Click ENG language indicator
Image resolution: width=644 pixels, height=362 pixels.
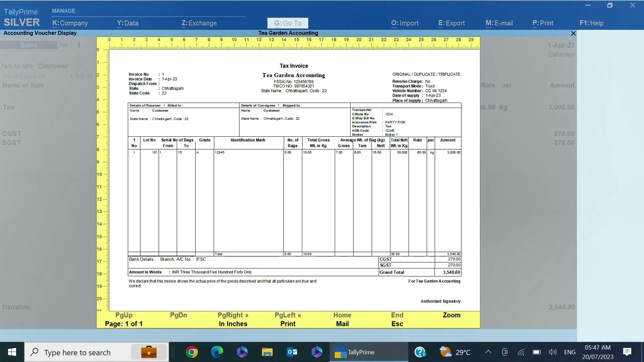570,352
